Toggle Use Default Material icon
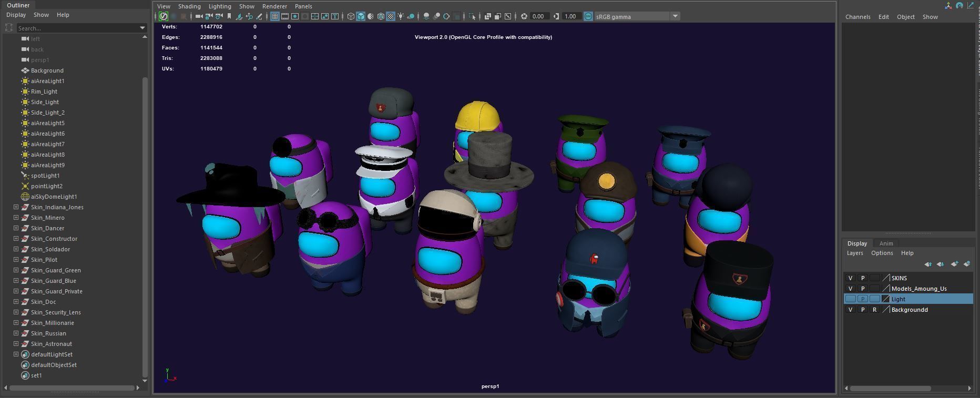Viewport: 980px width, 398px height. coord(371,16)
